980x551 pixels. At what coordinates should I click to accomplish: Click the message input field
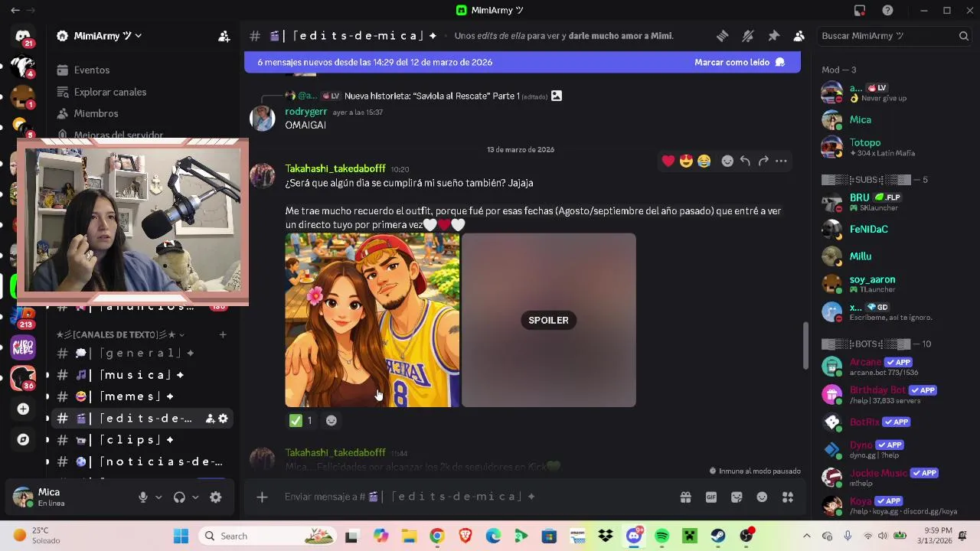473,497
